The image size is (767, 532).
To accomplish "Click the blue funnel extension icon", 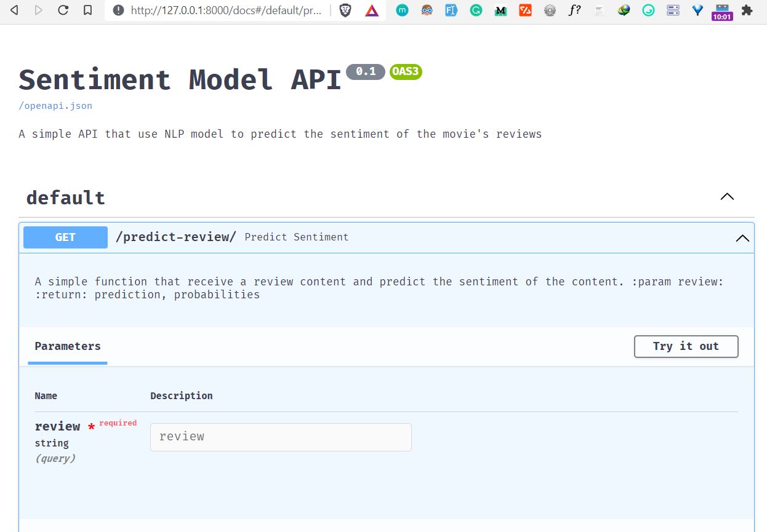I will coord(697,10).
